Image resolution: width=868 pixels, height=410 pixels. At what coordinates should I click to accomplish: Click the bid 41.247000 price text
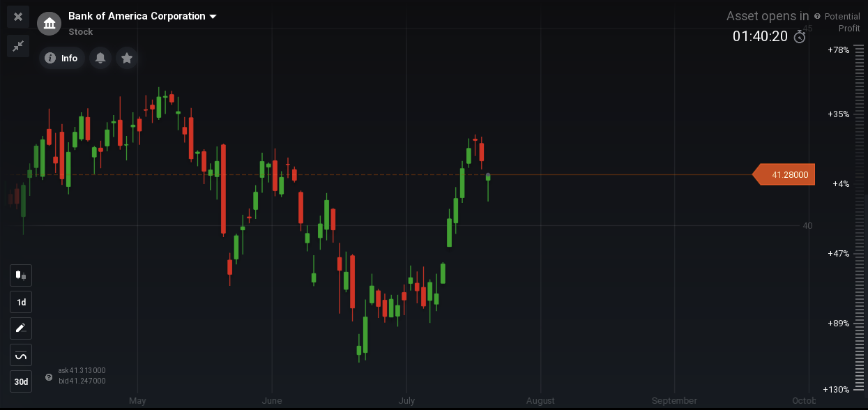(82, 381)
